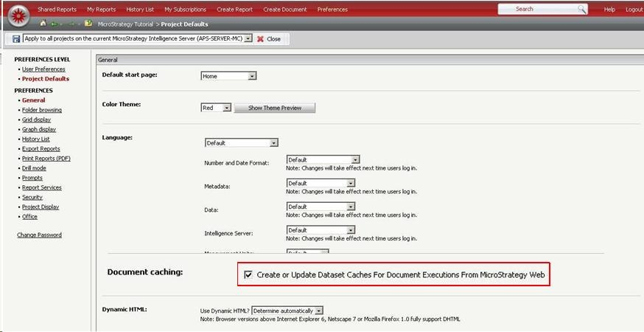Viewport: 644px width, 332px height.
Task: Open the Change Password link
Action: [x=39, y=235]
